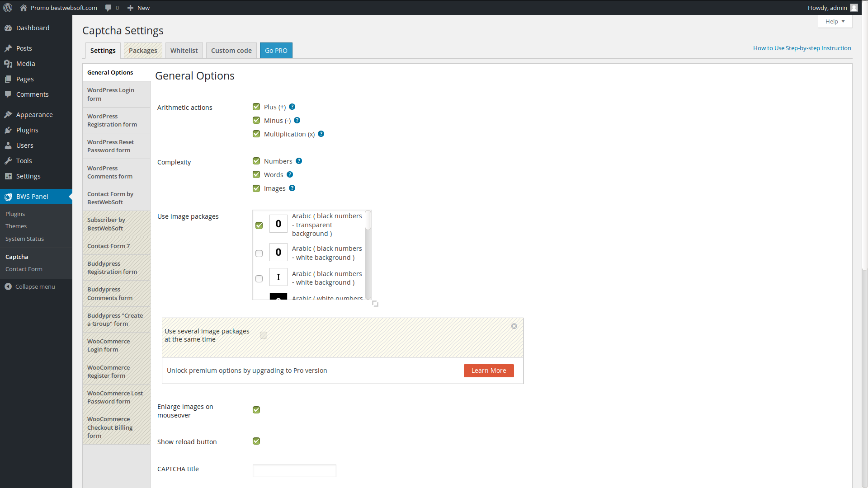This screenshot has width=868, height=488.
Task: Click the Appearance paintbrush icon
Action: coord(8,115)
